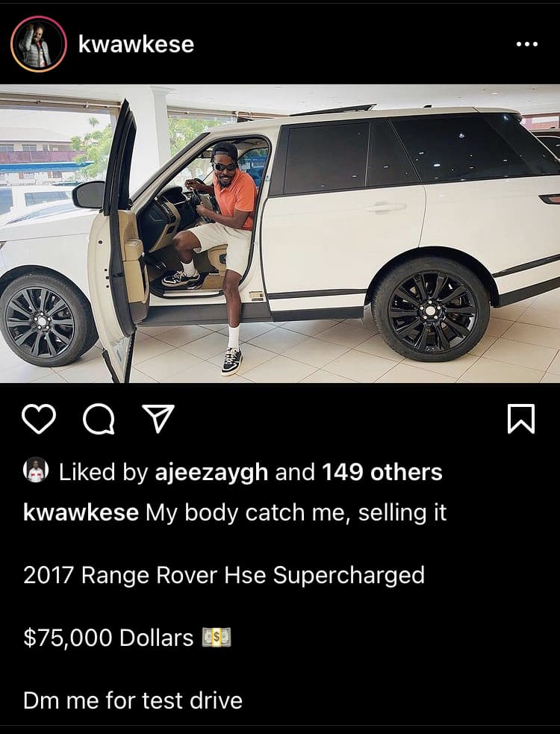Like the post with the heart icon
This screenshot has width=560, height=734.
(x=39, y=418)
